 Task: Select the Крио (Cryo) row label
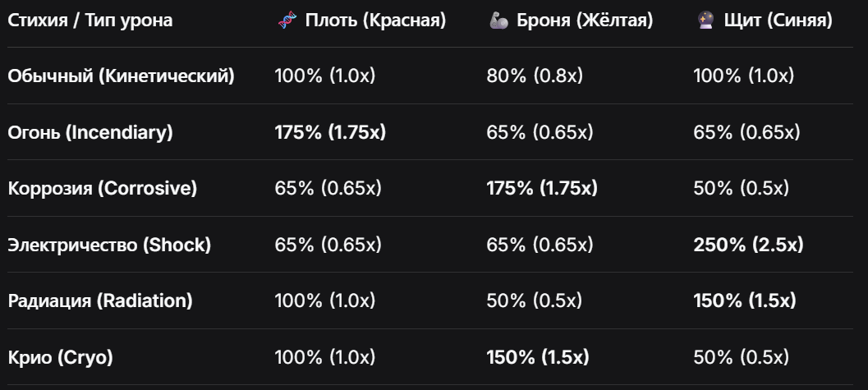60,357
